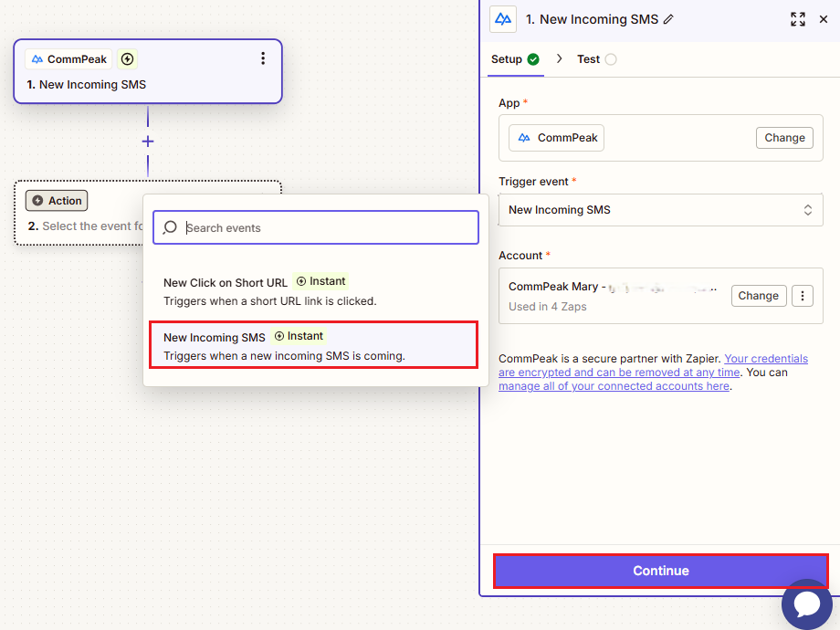The height and width of the screenshot is (630, 840).
Task: Click the Instant badge beside Incoming SMS
Action: (299, 336)
